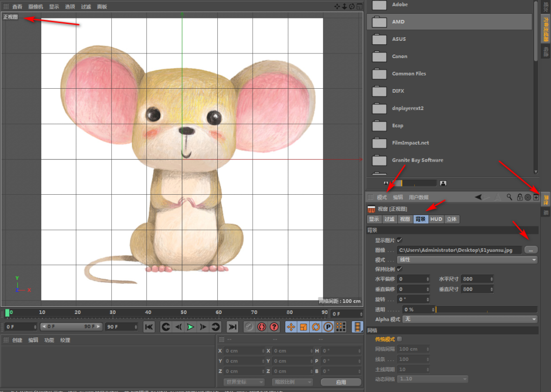
Task: Click the 应用 apply button
Action: [x=341, y=382]
